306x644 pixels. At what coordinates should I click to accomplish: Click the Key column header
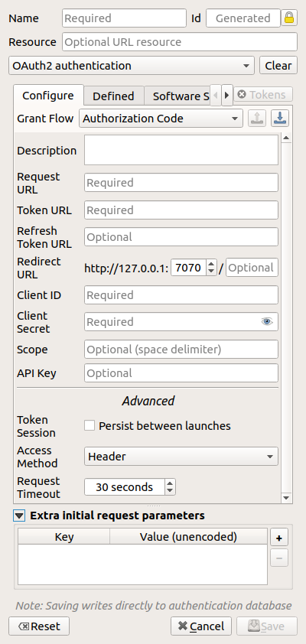tap(64, 536)
